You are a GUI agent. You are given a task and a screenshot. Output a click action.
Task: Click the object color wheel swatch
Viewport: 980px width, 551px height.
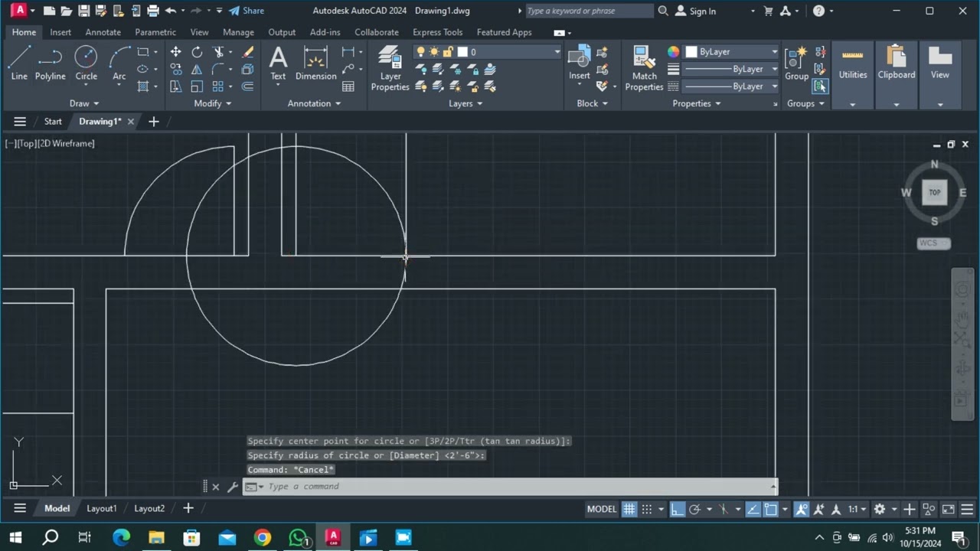pos(673,52)
